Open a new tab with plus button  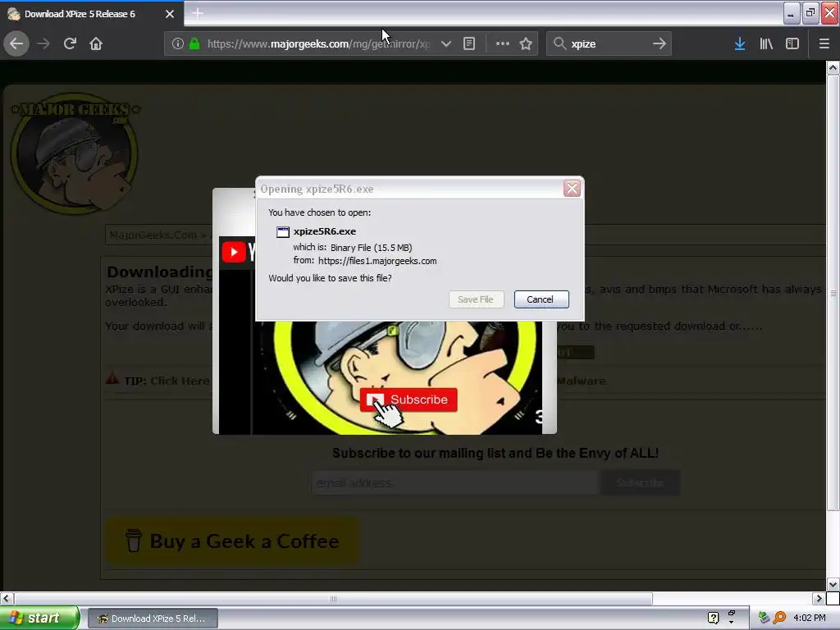click(198, 13)
